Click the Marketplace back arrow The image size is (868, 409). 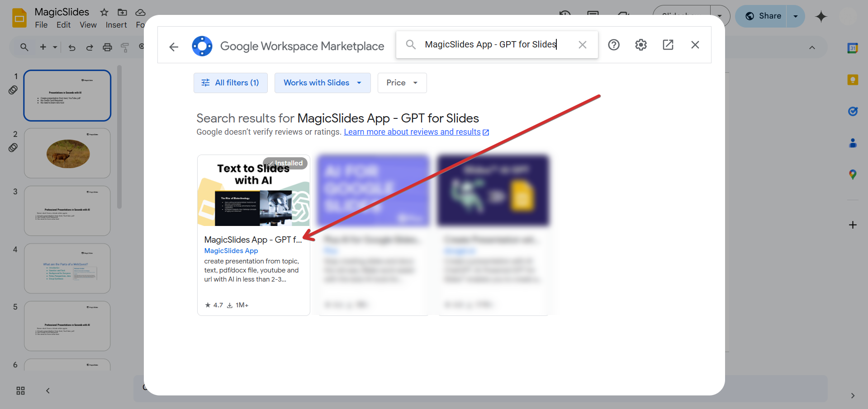pos(174,47)
